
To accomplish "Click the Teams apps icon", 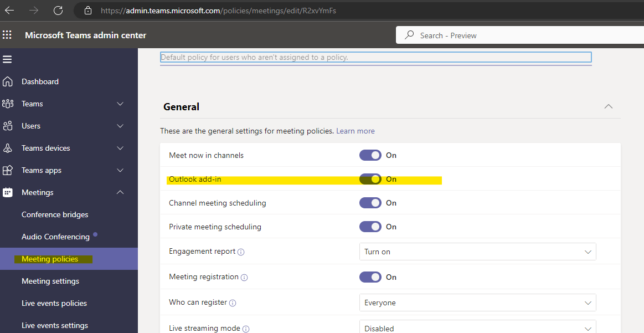I will [9, 170].
